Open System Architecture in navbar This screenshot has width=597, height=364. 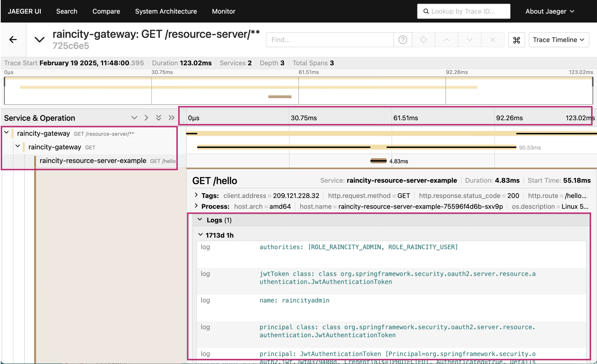point(166,11)
